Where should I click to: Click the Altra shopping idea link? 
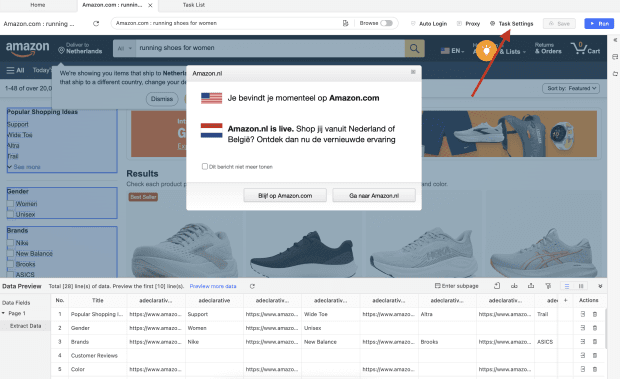pyautogui.click(x=13, y=146)
